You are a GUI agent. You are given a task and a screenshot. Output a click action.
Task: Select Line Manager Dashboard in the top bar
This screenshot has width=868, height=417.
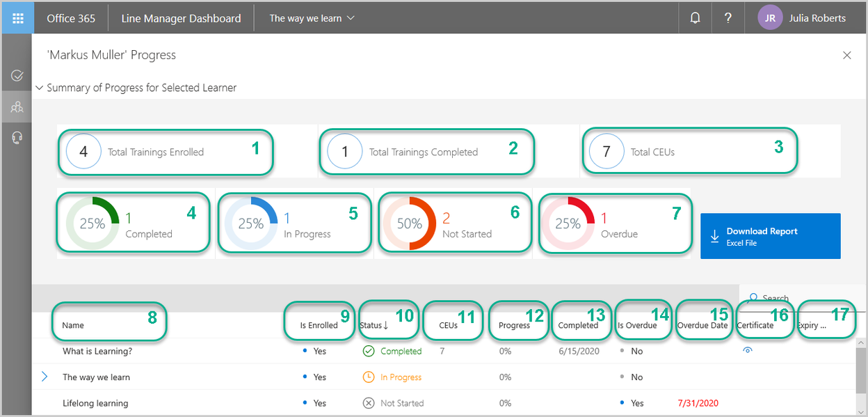pos(180,17)
